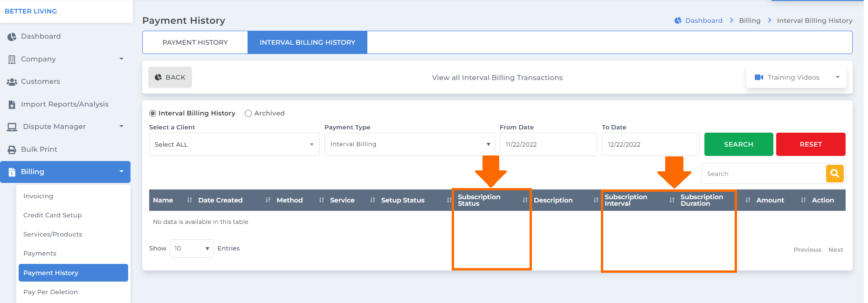Click the Billing breadcrumb link
Screen dimensions: 868x303
click(750, 20)
